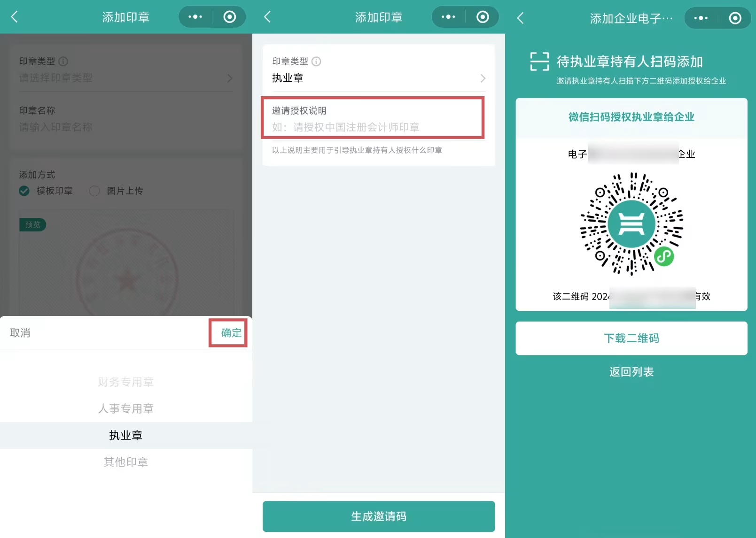
Task: Tap the 微信扫码授权执业章给企业 heading
Action: (x=631, y=117)
